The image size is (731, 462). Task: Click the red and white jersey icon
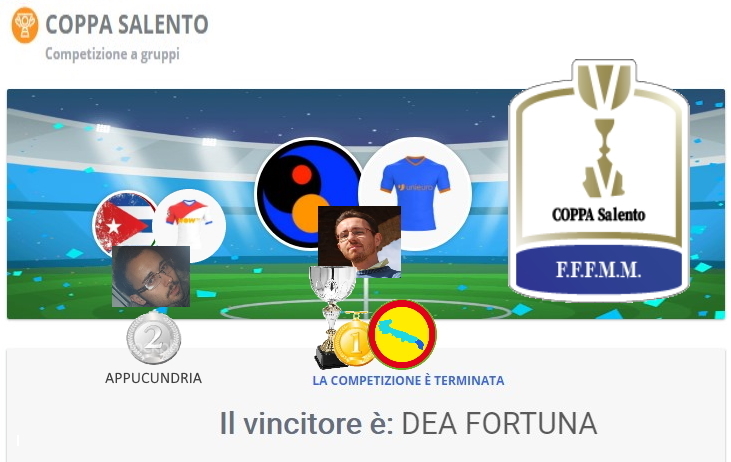click(190, 223)
